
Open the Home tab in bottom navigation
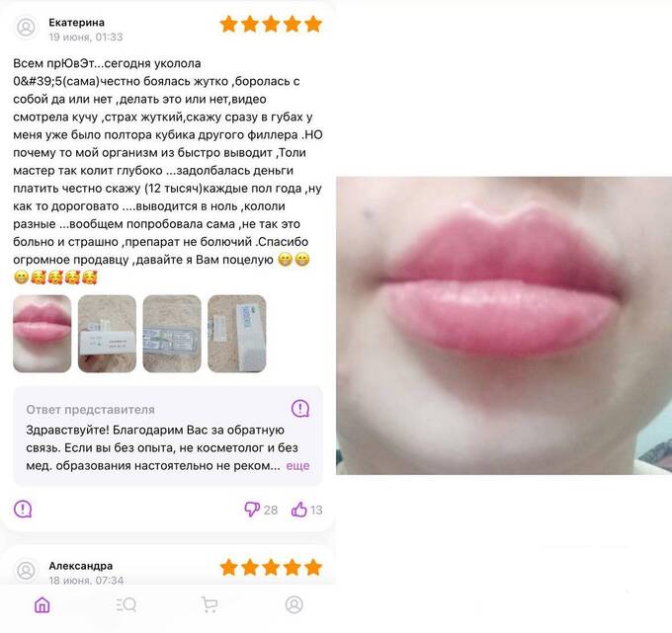[x=42, y=604]
